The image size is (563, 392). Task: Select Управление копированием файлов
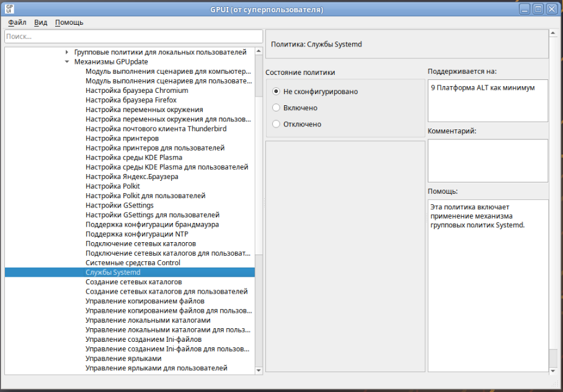pyautogui.click(x=145, y=301)
